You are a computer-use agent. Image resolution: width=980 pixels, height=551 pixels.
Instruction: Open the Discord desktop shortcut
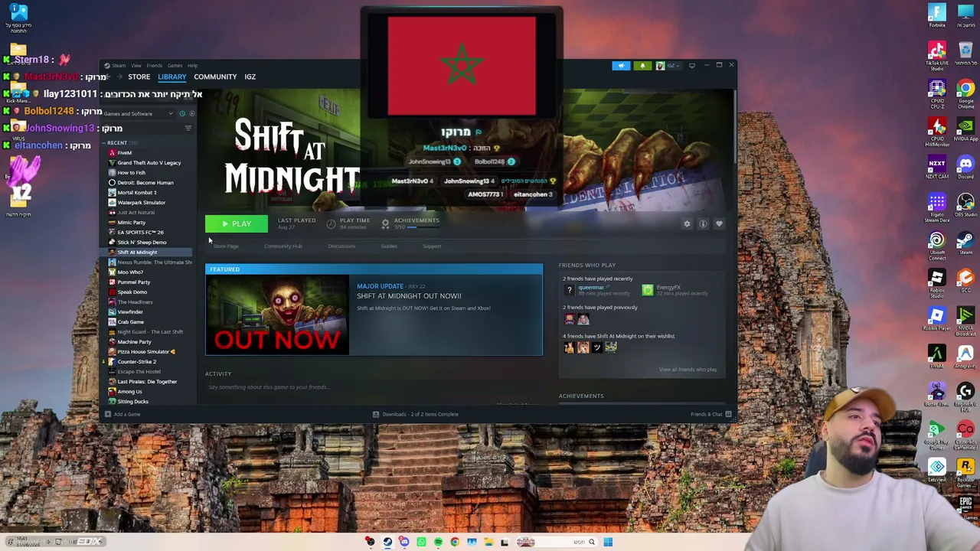pyautogui.click(x=965, y=168)
